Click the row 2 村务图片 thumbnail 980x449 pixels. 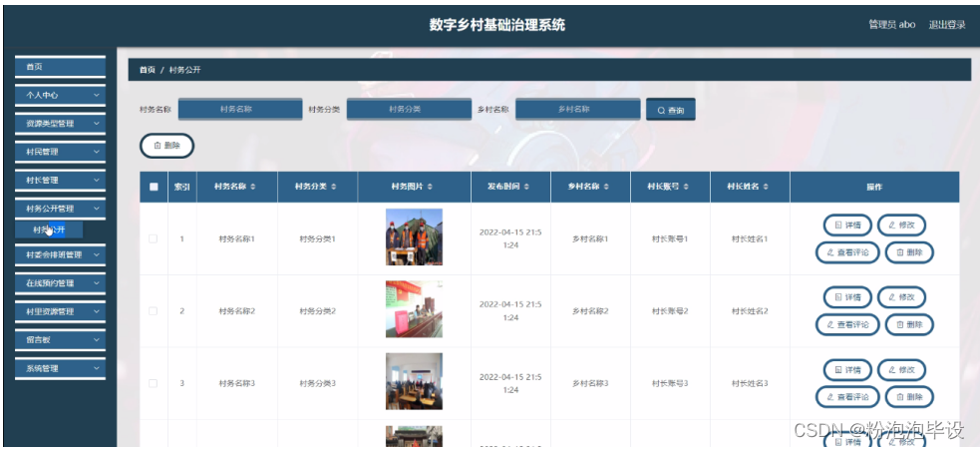point(414,309)
